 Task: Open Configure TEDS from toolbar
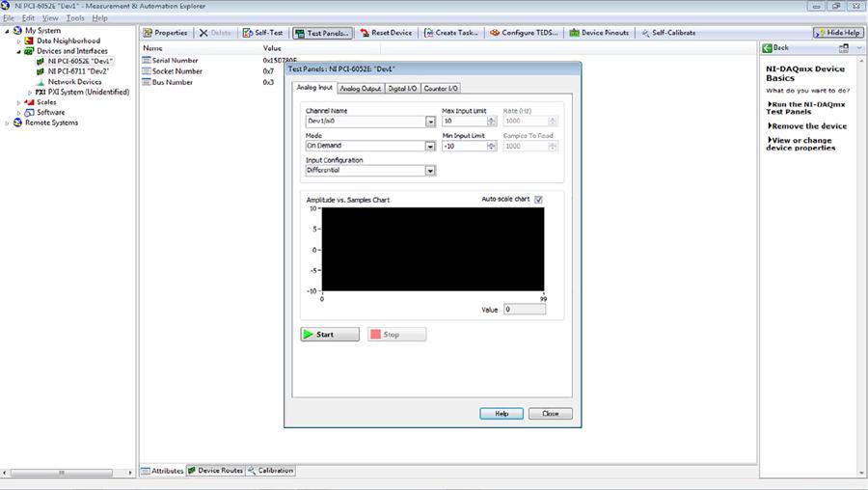(x=524, y=33)
